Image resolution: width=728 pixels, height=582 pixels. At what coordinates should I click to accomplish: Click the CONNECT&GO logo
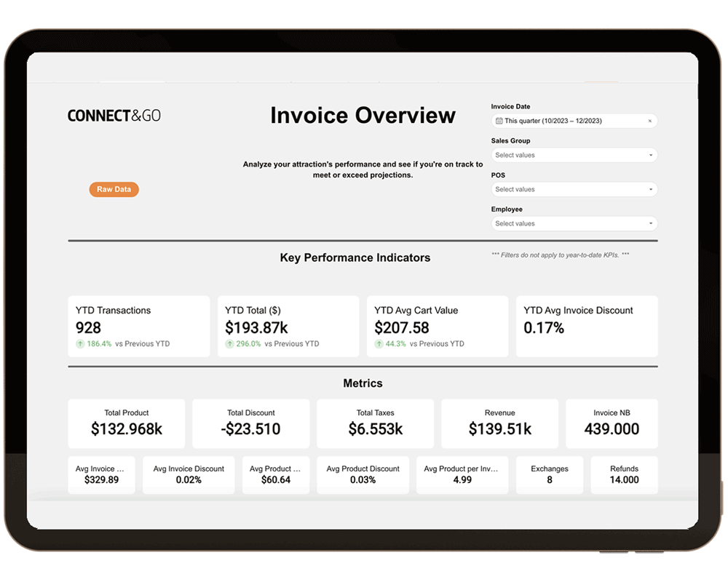114,115
